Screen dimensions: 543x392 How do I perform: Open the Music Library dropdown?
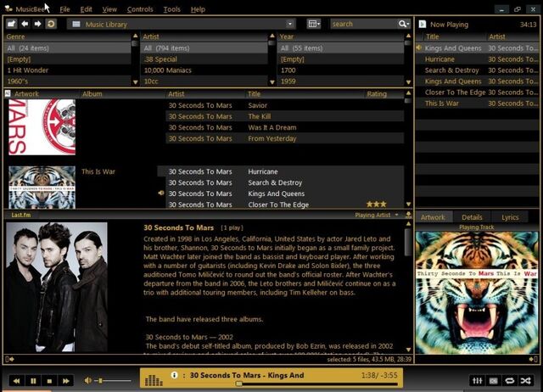click(x=290, y=24)
